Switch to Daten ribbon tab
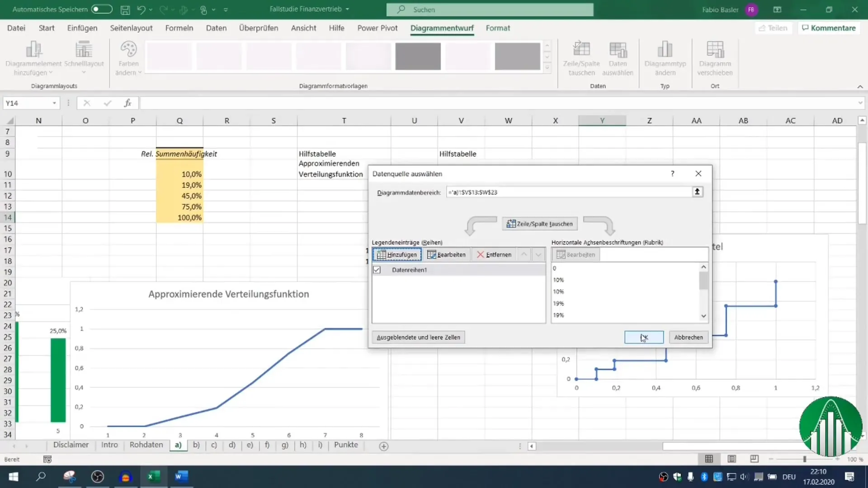Viewport: 868px width, 488px height. tap(216, 28)
